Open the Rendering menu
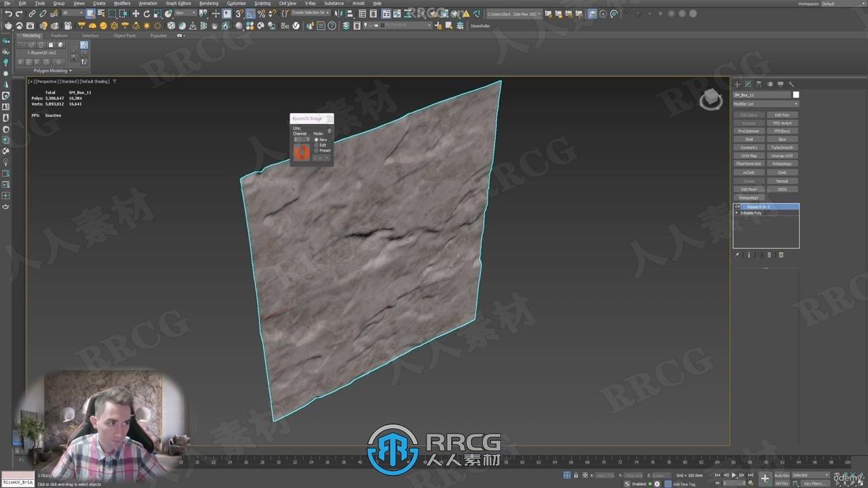The width and height of the screenshot is (868, 488). (209, 3)
